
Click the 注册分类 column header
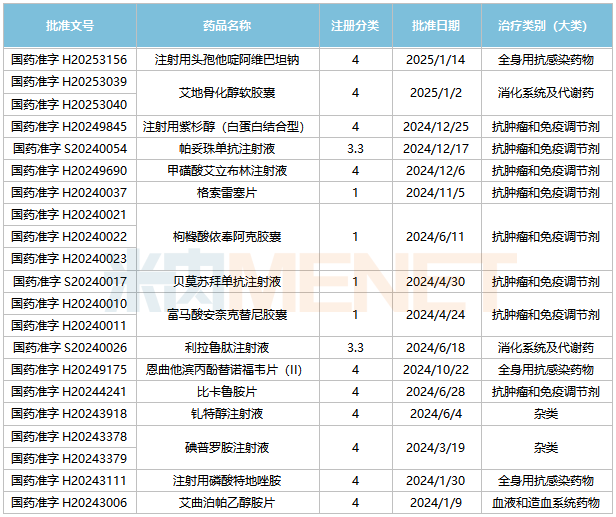pos(355,26)
